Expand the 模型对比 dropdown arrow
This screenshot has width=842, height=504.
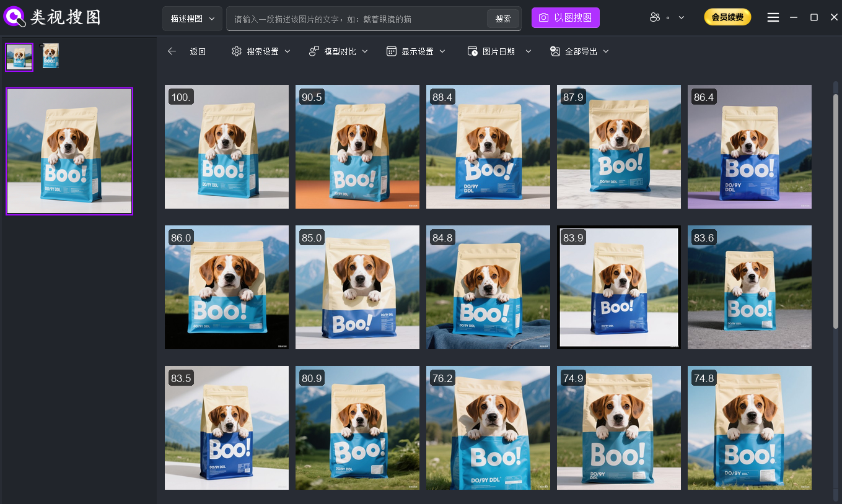pyautogui.click(x=365, y=51)
